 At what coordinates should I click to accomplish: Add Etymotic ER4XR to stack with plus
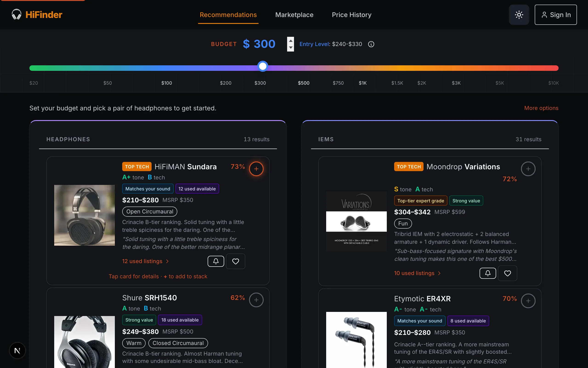tap(528, 301)
